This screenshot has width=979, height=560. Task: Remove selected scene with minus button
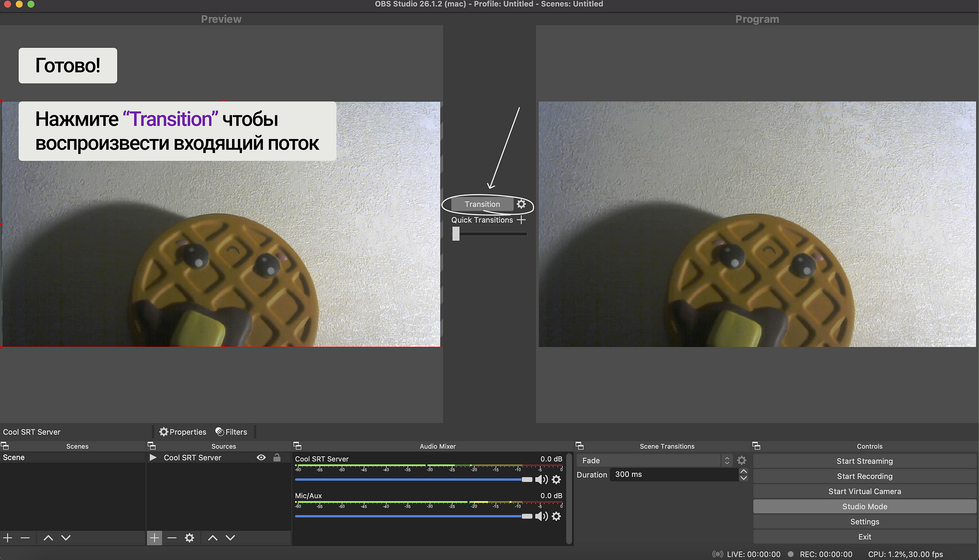25,538
